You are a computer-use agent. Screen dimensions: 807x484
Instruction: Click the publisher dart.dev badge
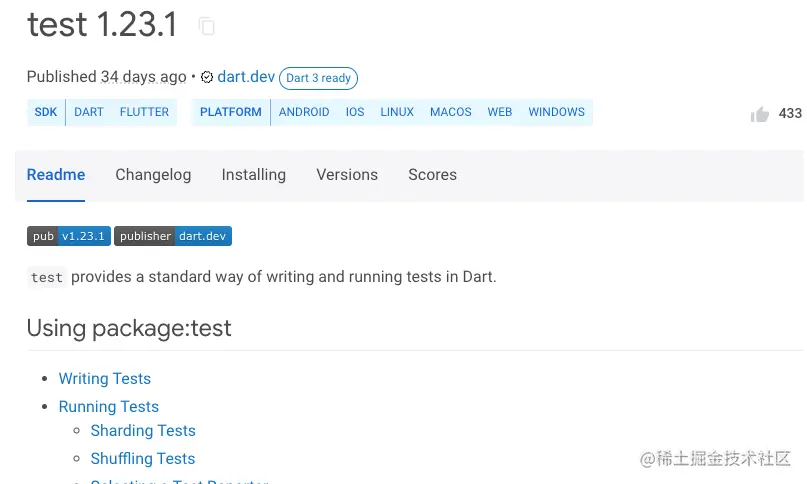(173, 236)
